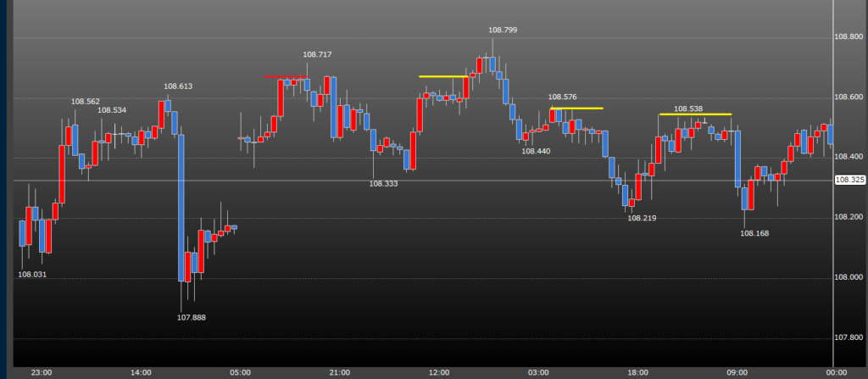The width and height of the screenshot is (868, 379).
Task: Click the large blue candle dropping to 107.888
Action: [x=181, y=208]
